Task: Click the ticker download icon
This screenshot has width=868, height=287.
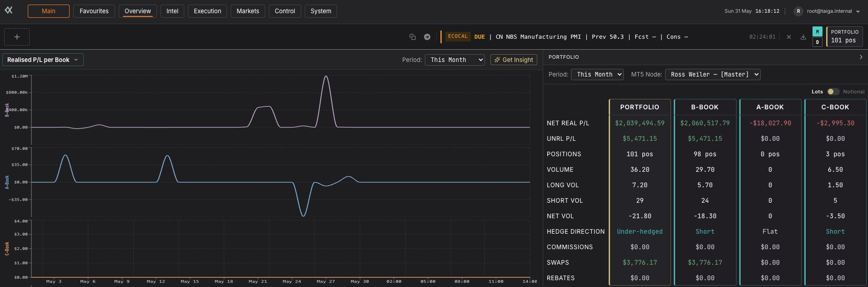Action: click(803, 37)
